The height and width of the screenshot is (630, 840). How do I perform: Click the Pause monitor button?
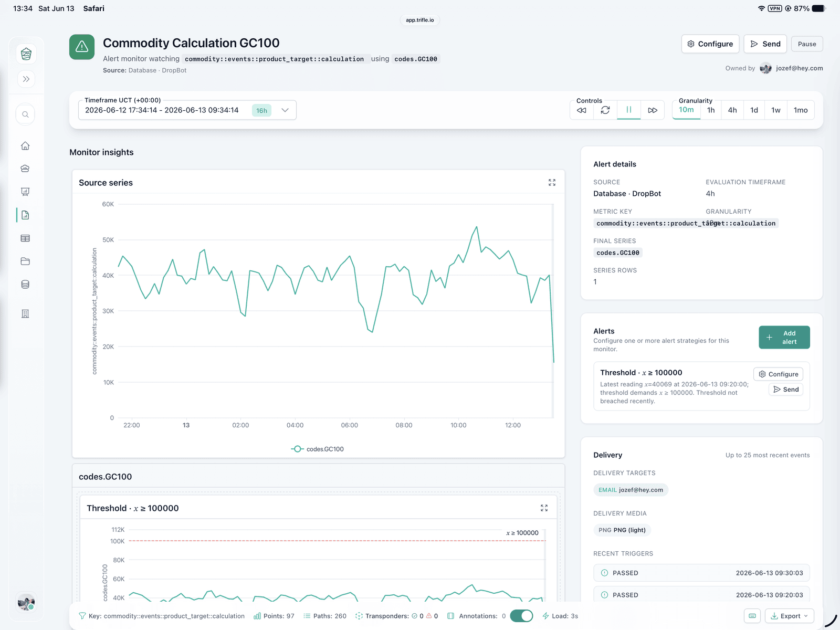coord(807,44)
